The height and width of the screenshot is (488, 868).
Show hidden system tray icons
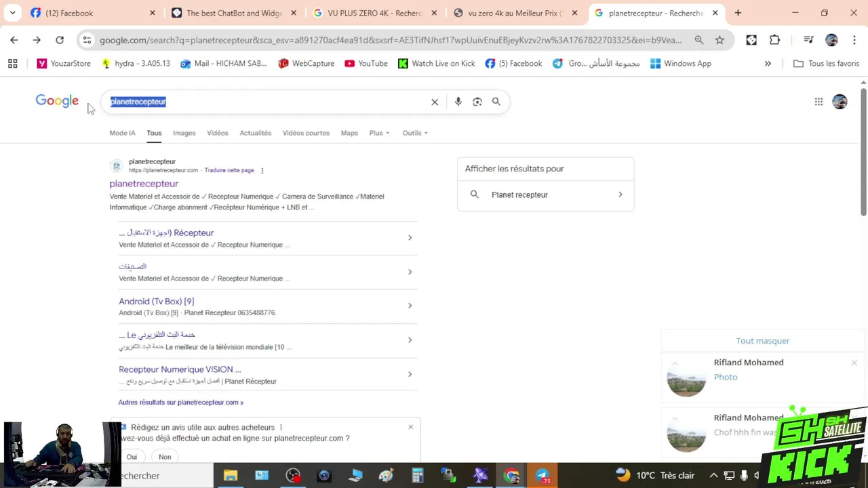713,476
